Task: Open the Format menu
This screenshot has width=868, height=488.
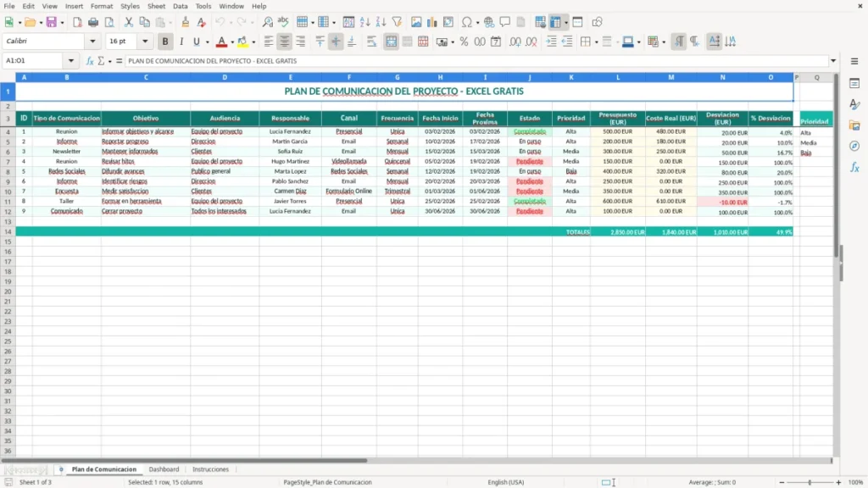Action: point(102,6)
